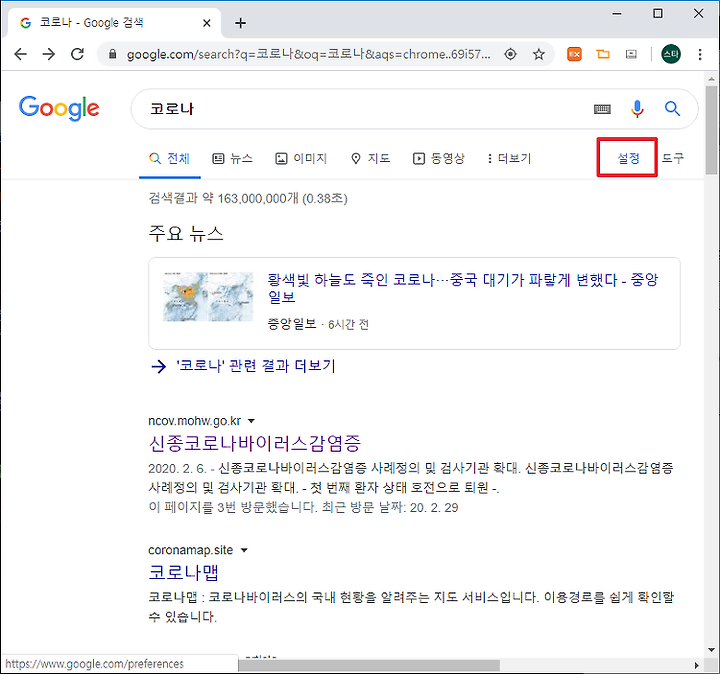The image size is (720, 674).
Task: Click the browser forward arrow
Action: [49, 54]
